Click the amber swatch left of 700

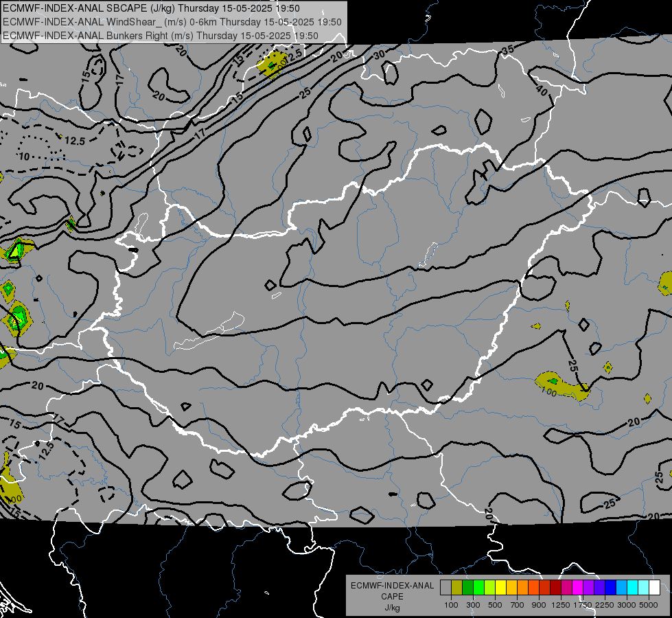click(511, 588)
